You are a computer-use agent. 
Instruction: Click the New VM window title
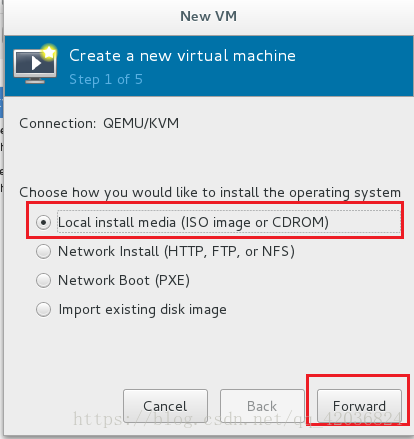click(208, 16)
